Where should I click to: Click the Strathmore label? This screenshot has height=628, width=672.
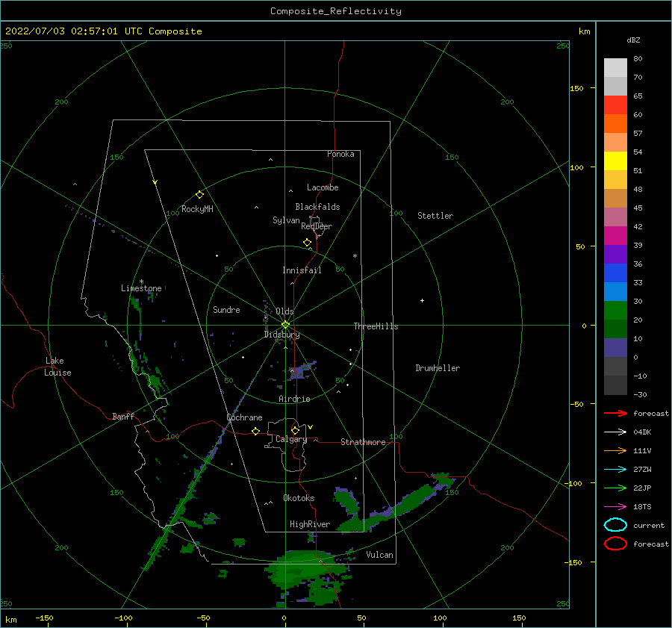tap(363, 442)
